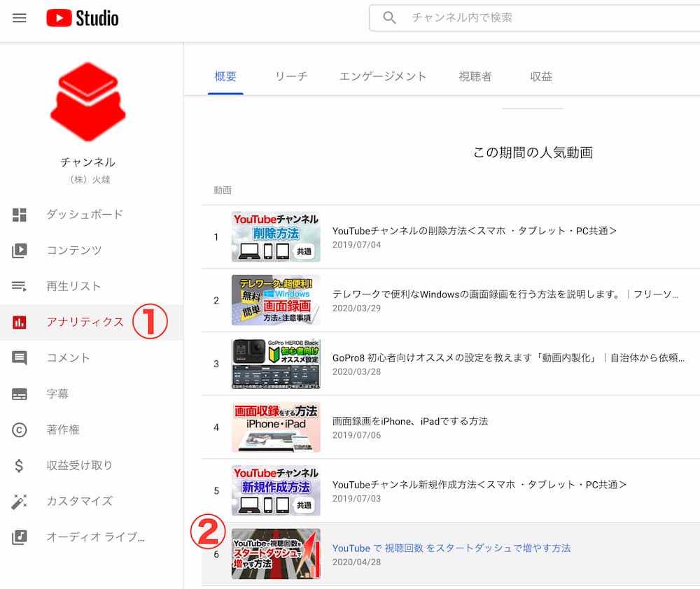Click the date 2020/03/29
The height and width of the screenshot is (589, 700).
(x=357, y=308)
